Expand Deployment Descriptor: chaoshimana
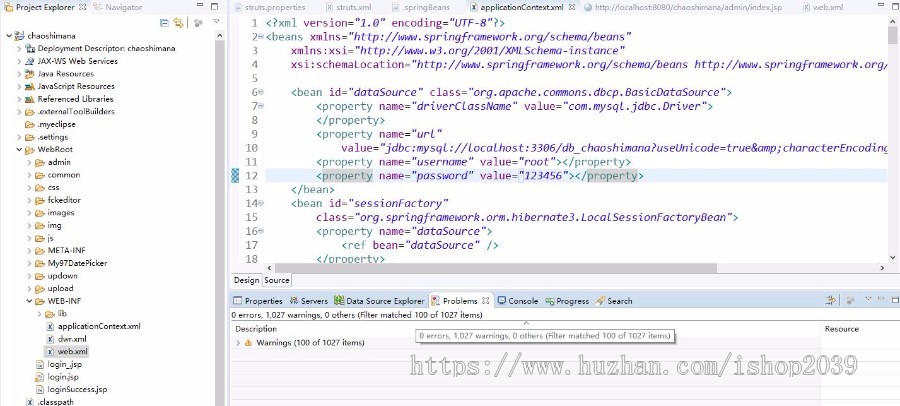Image resolution: width=900 pixels, height=406 pixels. (x=20, y=48)
